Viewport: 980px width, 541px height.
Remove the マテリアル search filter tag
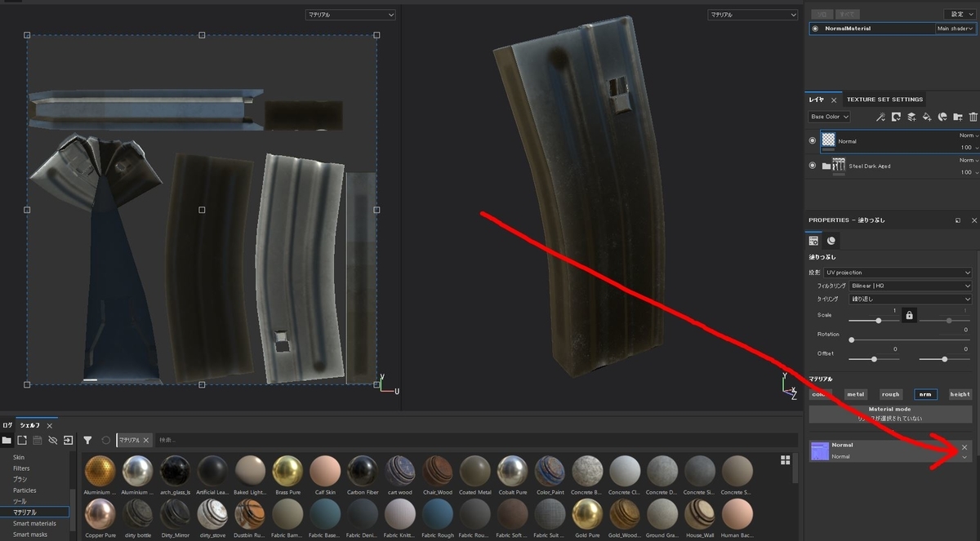[146, 440]
